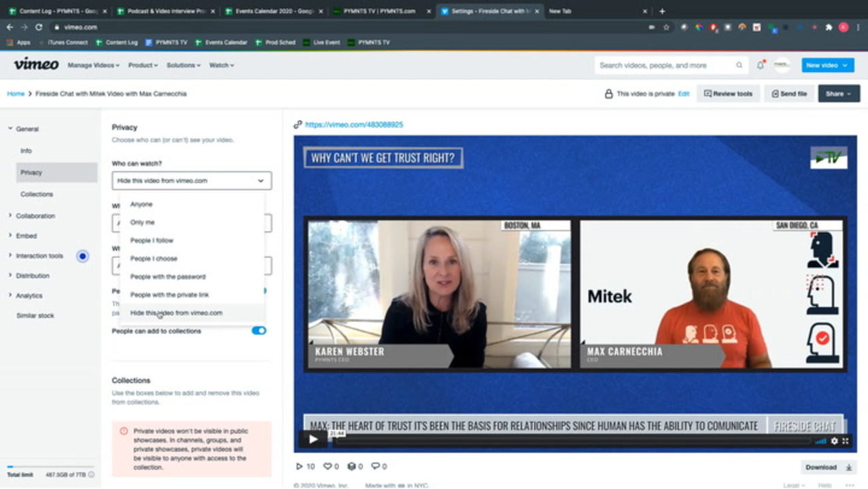Select People with the password
Screen dimensions: 868x489
(192, 276)
